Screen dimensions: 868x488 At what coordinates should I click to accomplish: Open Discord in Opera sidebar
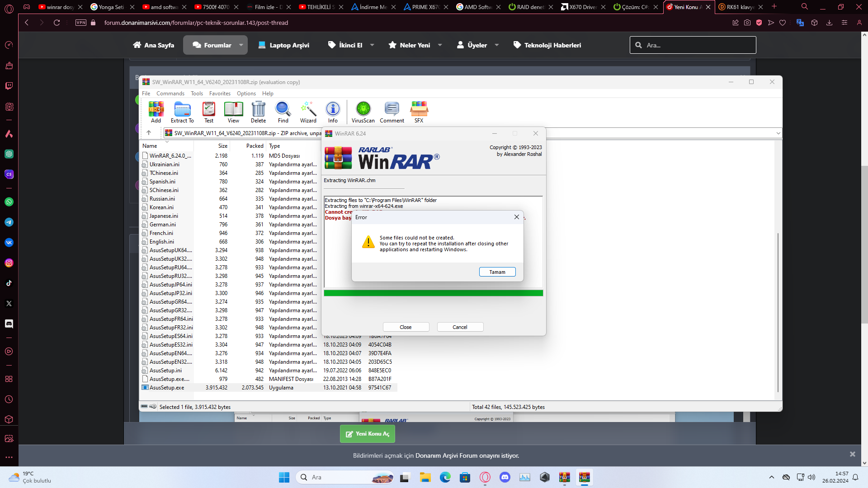point(9,324)
